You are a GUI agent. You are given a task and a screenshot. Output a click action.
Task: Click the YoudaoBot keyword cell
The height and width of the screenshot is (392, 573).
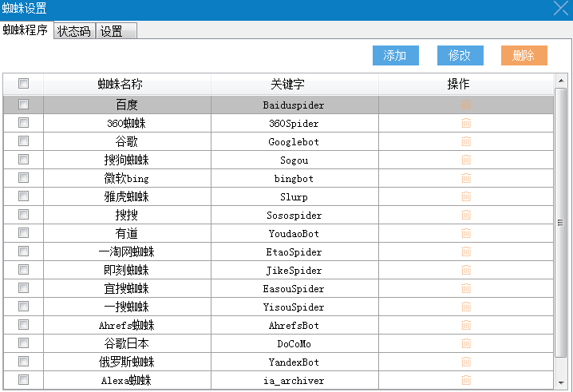pyautogui.click(x=294, y=233)
